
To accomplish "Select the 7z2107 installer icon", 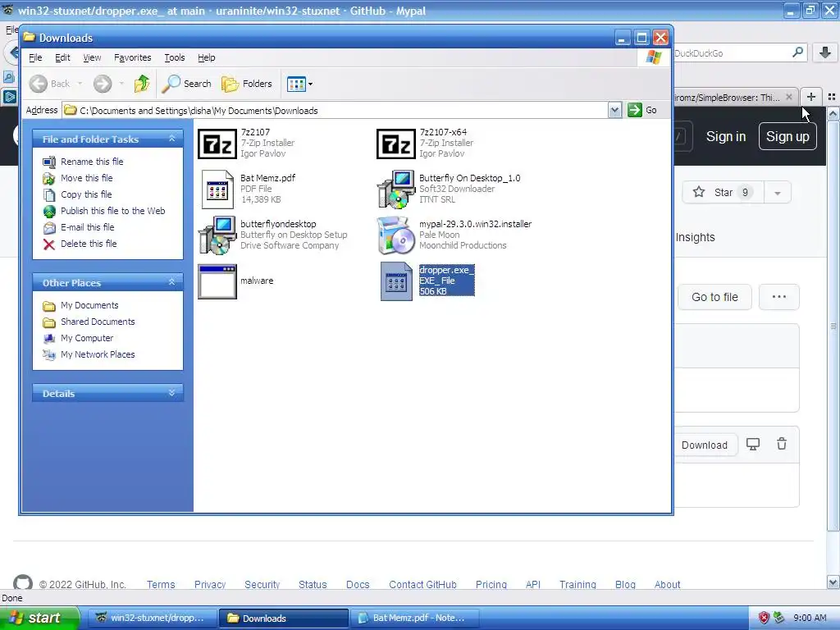I will pos(217,144).
